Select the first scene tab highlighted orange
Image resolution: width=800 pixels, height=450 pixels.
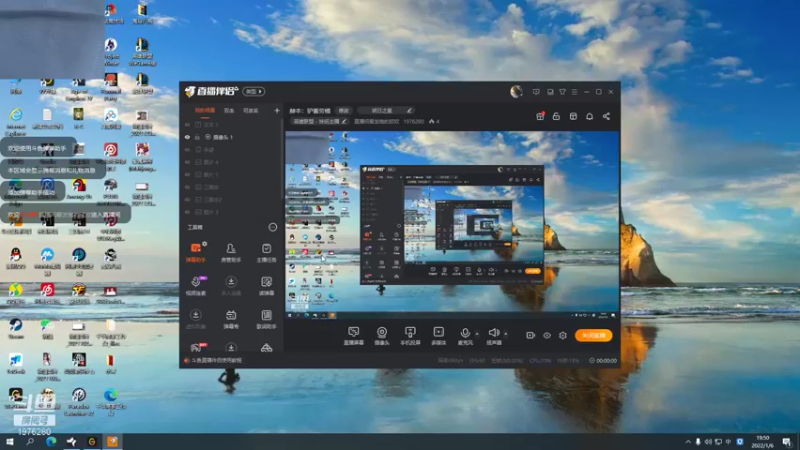(x=205, y=110)
